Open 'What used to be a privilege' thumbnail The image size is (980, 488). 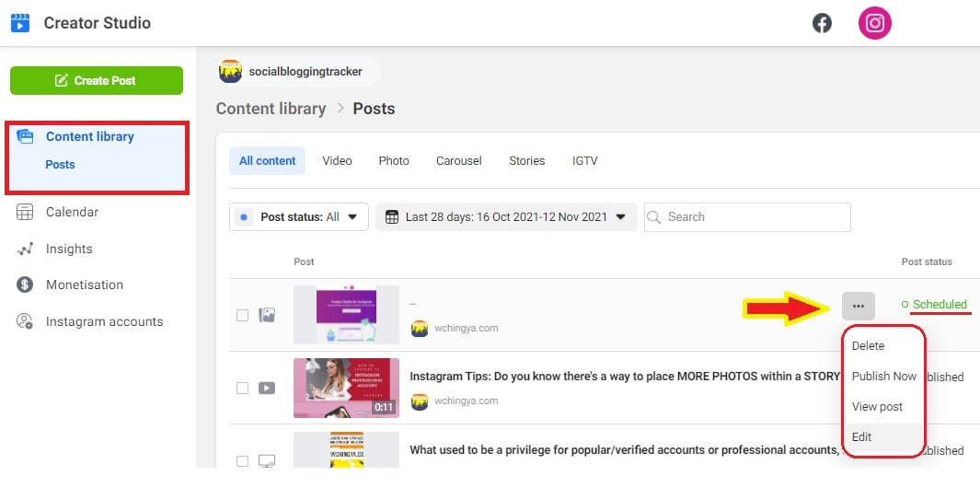[x=346, y=450]
